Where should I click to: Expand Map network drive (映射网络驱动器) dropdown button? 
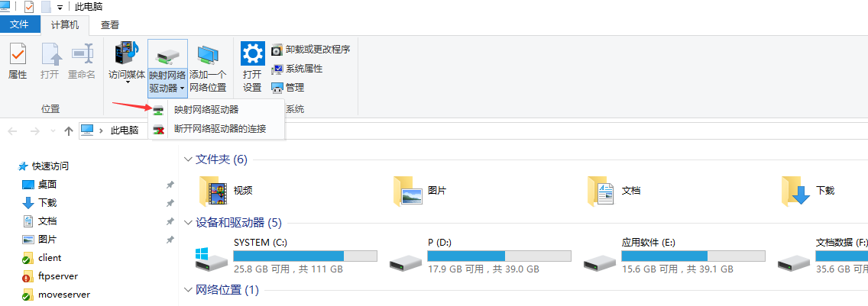pyautogui.click(x=167, y=82)
